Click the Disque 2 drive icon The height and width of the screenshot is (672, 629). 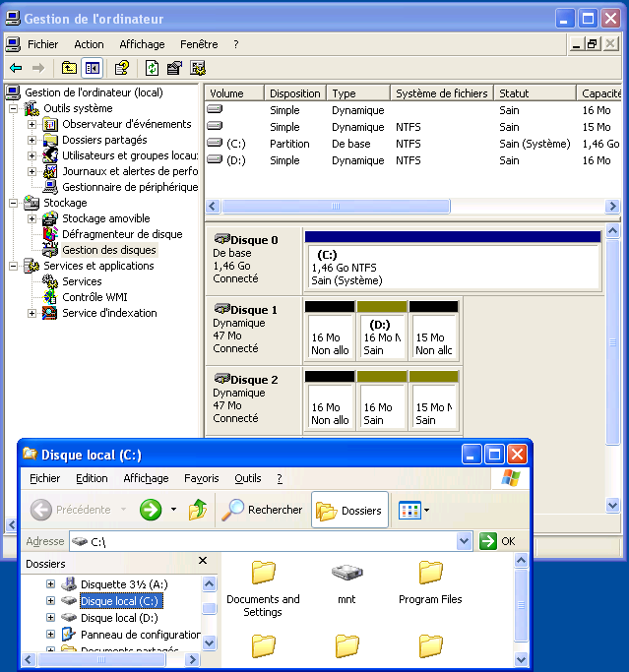click(x=222, y=379)
